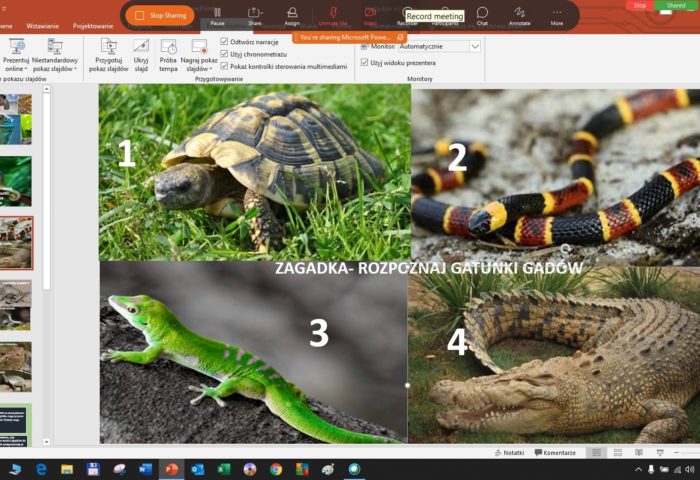Screen dimensions: 700x480
Task: Expand the Nagraj pokaz slajdów dropdown
Action: click(x=199, y=68)
